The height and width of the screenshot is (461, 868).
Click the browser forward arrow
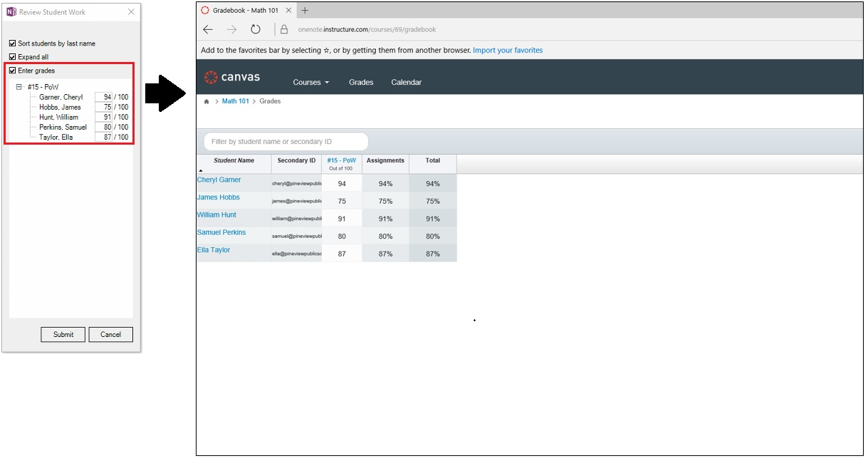(x=231, y=30)
